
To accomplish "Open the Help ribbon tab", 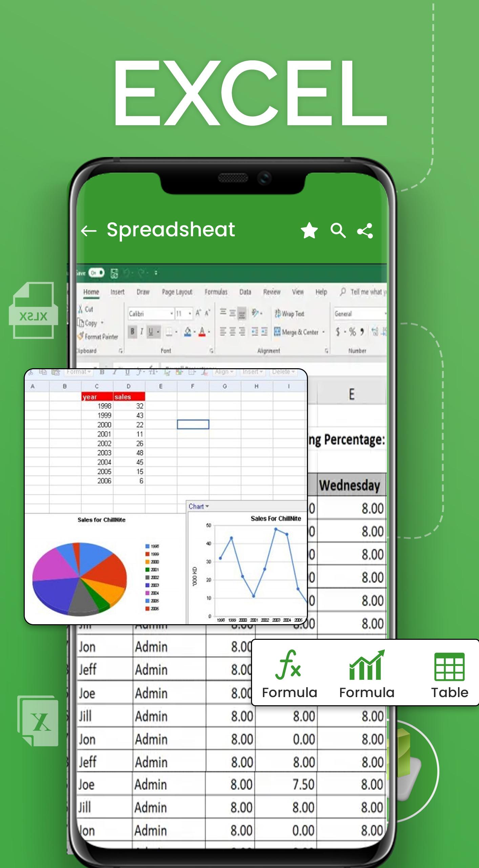I will click(321, 292).
